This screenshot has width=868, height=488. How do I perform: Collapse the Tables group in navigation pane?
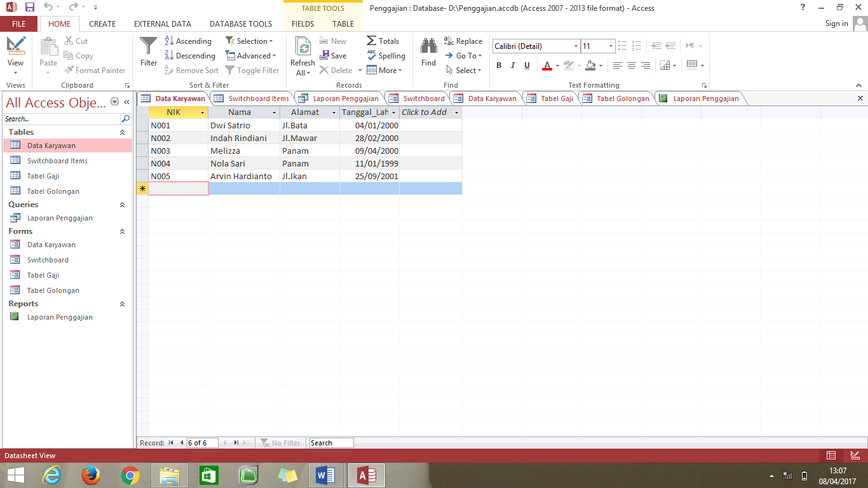122,132
